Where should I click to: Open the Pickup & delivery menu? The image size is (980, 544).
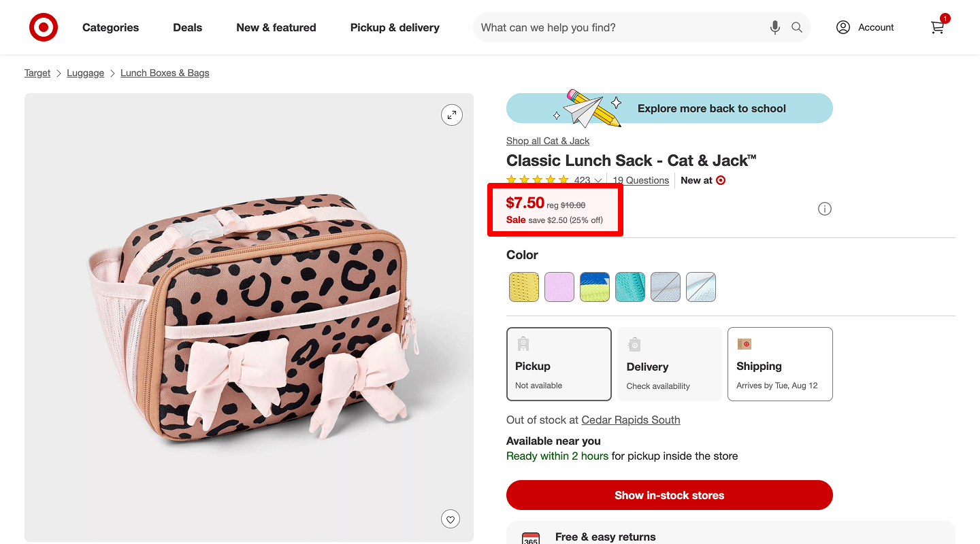click(395, 27)
